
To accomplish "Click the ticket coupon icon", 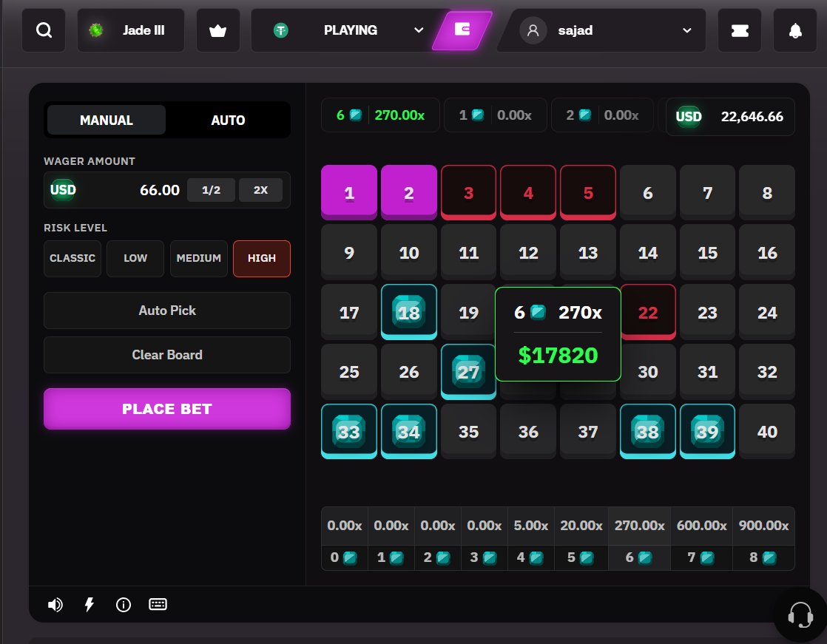I will 740,30.
